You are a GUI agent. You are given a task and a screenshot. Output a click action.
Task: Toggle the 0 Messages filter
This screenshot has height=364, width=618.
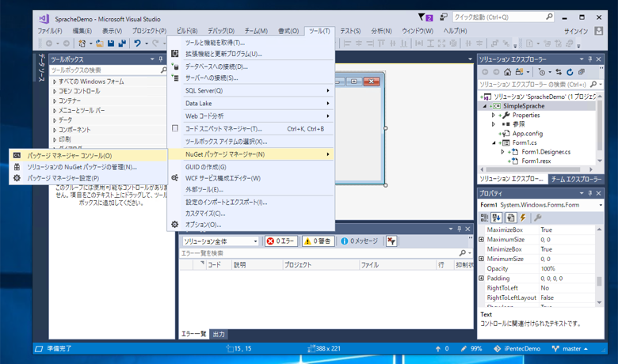(360, 241)
